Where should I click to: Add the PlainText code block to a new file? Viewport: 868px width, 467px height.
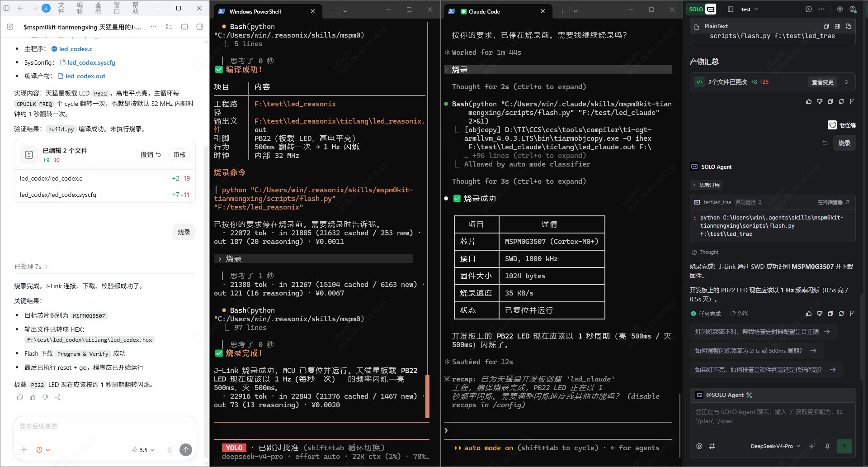(848, 26)
